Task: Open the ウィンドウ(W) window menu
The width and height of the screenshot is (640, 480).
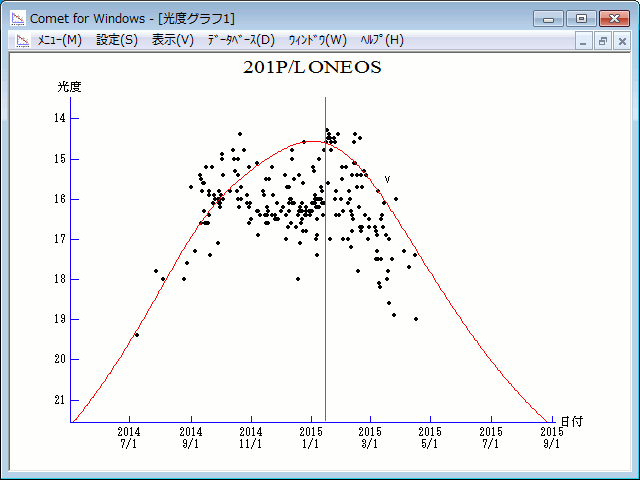Action: (317, 40)
